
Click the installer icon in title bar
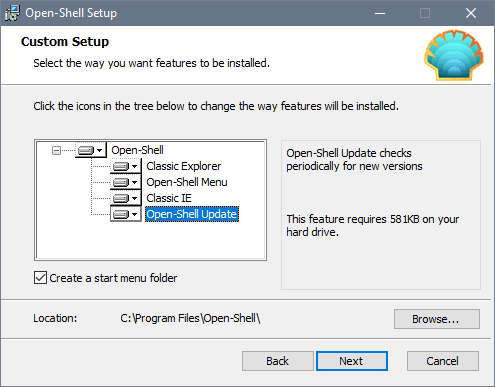(12, 13)
